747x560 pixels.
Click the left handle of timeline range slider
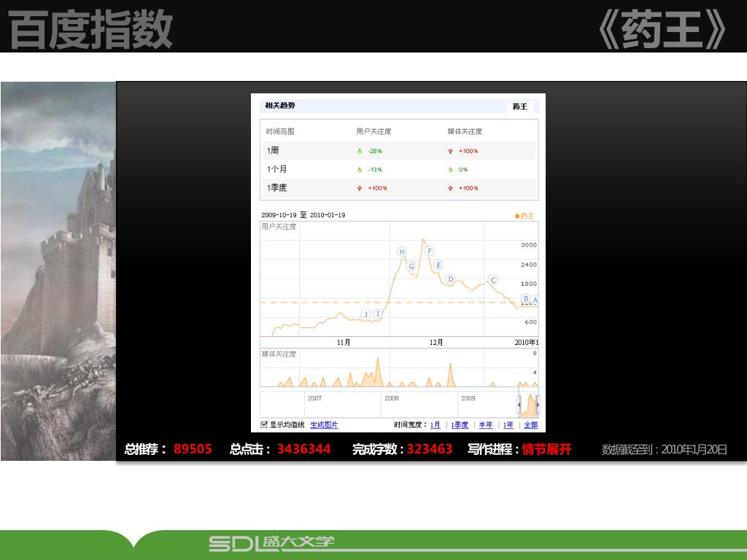coord(519,405)
